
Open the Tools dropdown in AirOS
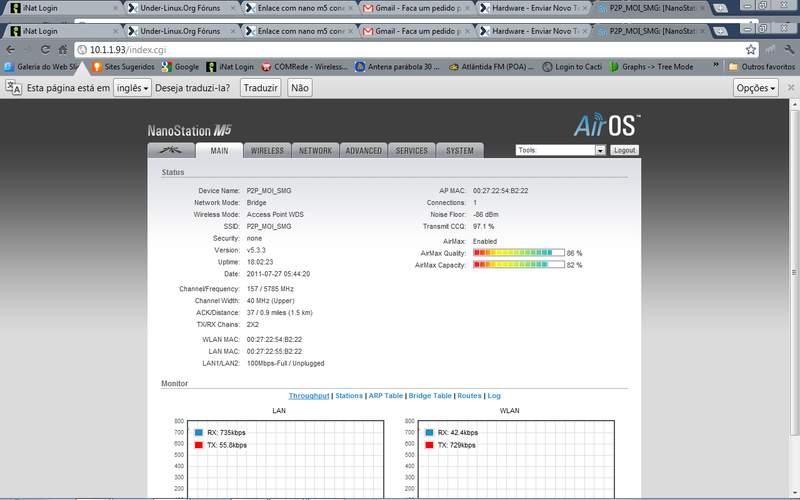pos(560,150)
